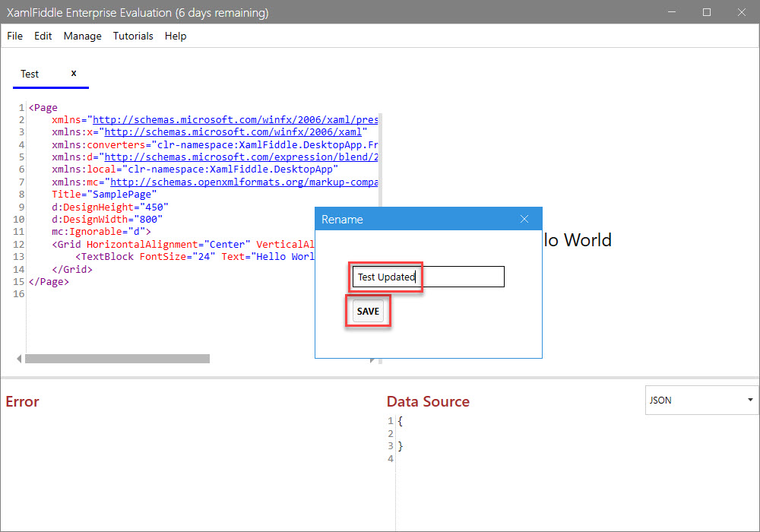The image size is (760, 532).
Task: Click the Test Updated name input field
Action: click(429, 277)
